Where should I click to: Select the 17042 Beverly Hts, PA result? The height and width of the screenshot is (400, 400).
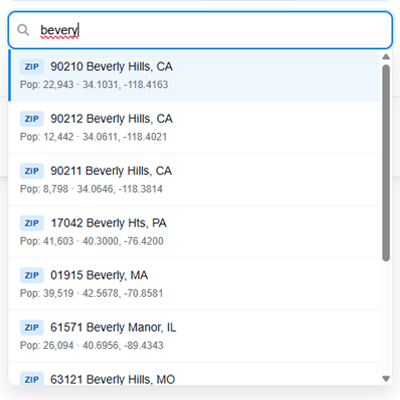(194, 232)
